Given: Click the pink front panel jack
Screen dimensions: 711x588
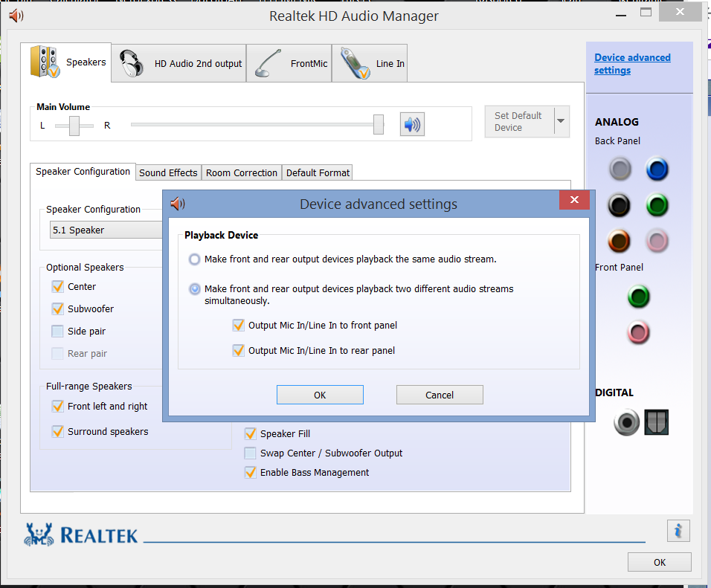Looking at the screenshot, I should (638, 333).
